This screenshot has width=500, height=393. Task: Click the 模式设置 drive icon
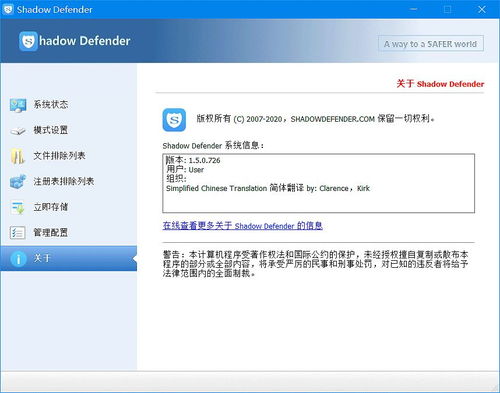click(18, 131)
